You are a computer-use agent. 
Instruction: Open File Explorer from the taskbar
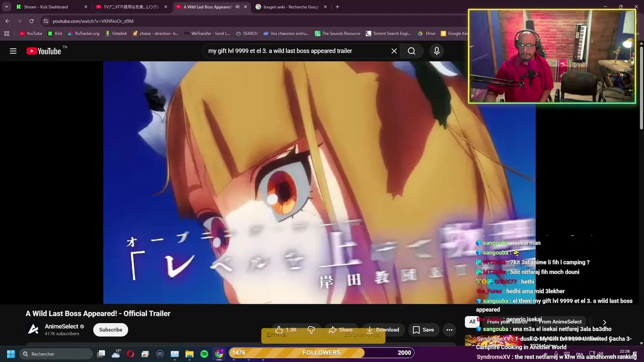click(x=189, y=354)
